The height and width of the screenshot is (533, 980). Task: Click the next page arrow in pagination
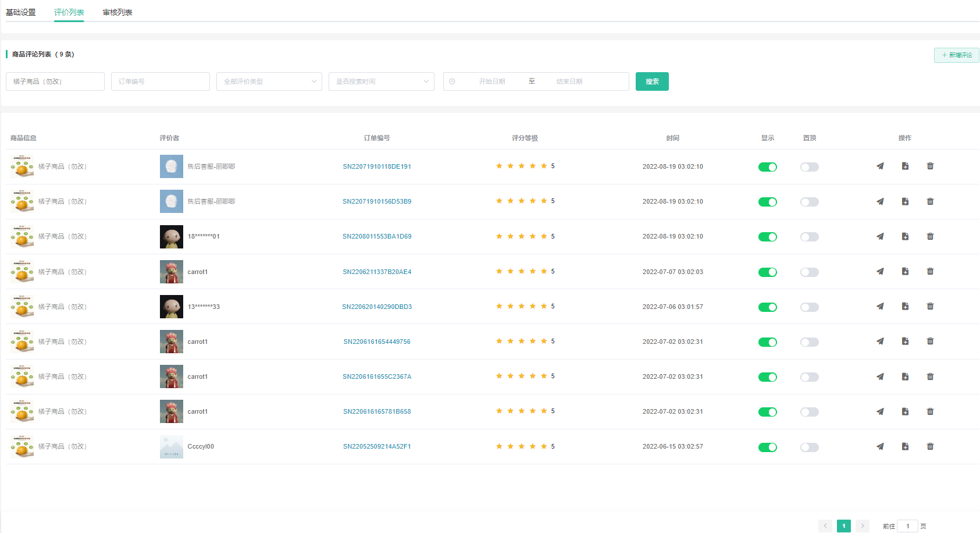pos(863,526)
